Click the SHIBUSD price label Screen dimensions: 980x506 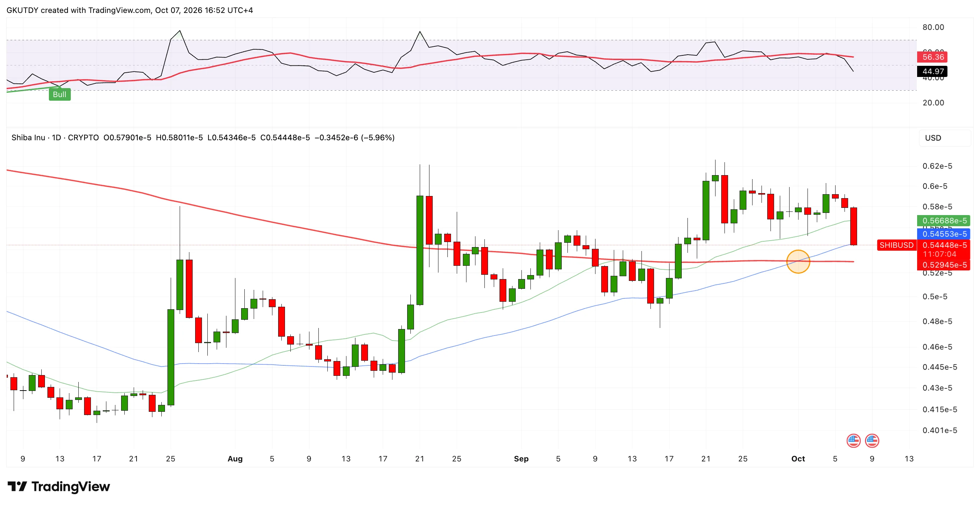pos(896,245)
